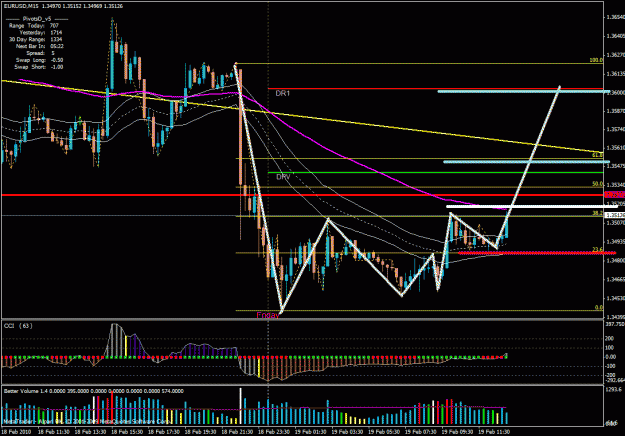Select the Fibonacci 61.8 level label
The height and width of the screenshot is (436, 625).
point(597,155)
